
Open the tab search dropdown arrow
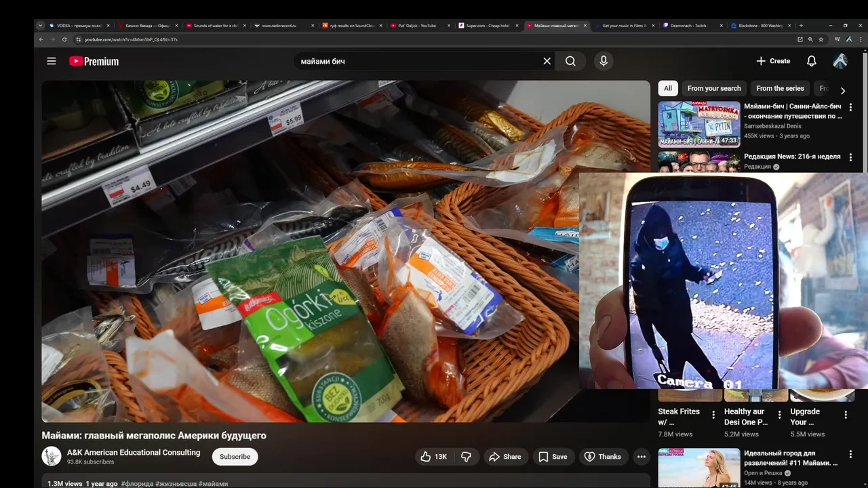point(40,26)
